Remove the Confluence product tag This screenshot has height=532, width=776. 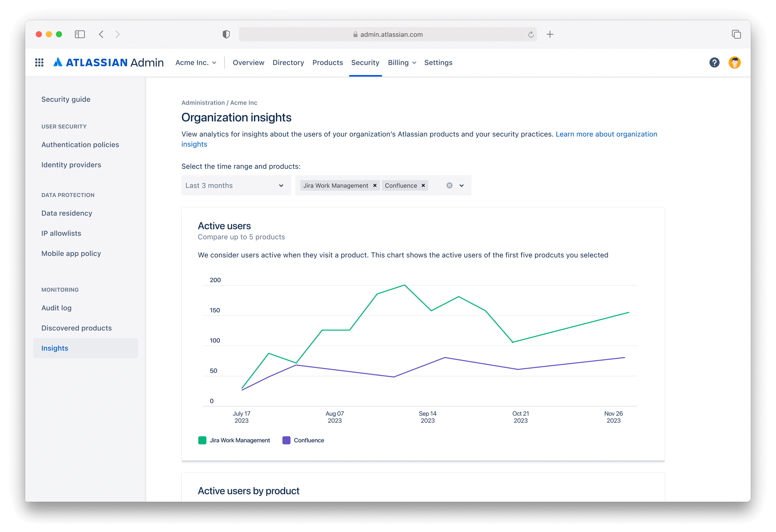(x=423, y=186)
